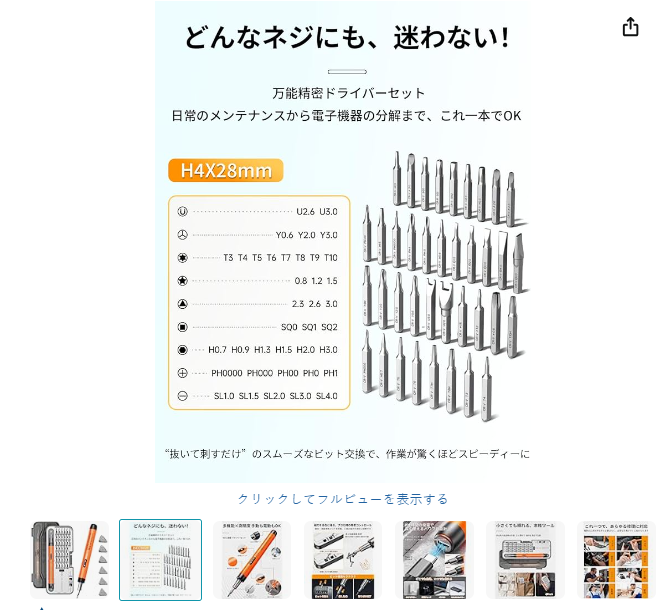Click the triangle 2.3 2.6 3.0 row
This screenshot has width=659, height=610.
click(258, 304)
